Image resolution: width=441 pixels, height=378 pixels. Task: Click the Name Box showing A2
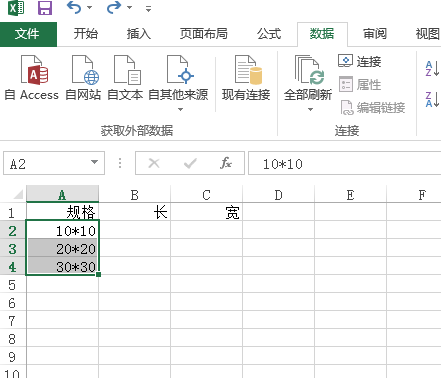(x=47, y=164)
